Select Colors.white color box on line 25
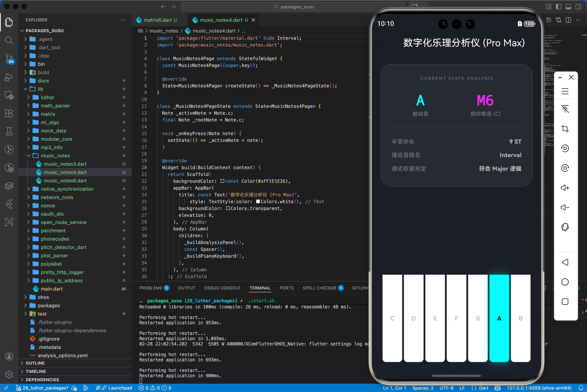The height and width of the screenshot is (392, 587). click(258, 201)
